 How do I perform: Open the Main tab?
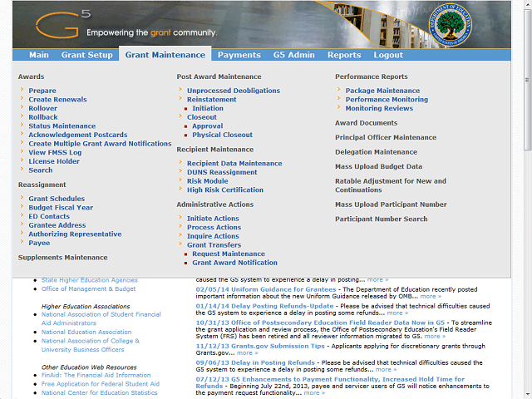click(39, 55)
